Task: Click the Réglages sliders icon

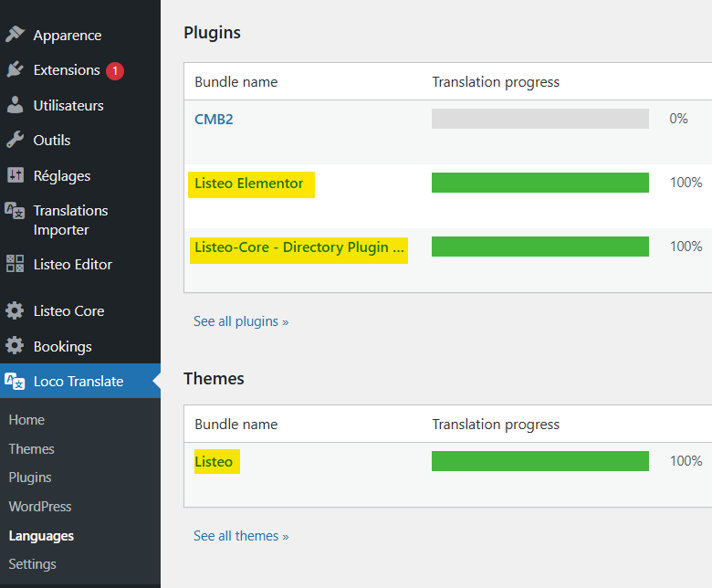Action: (15, 175)
